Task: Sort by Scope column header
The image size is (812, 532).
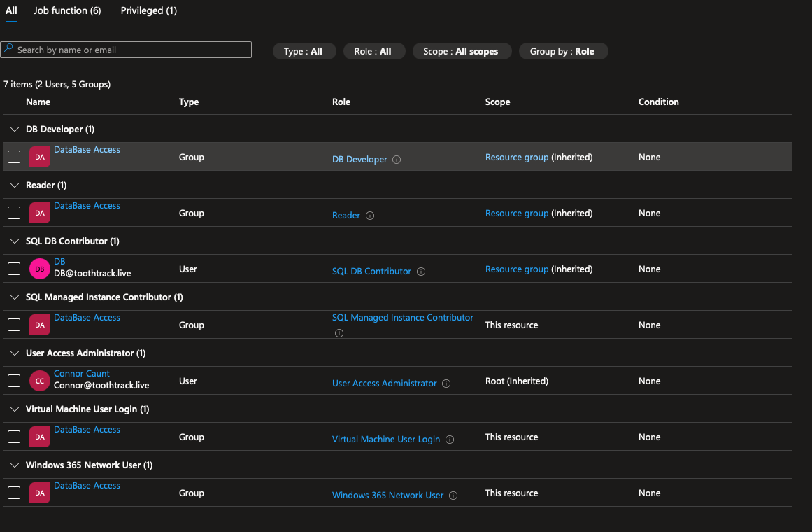Action: (498, 101)
